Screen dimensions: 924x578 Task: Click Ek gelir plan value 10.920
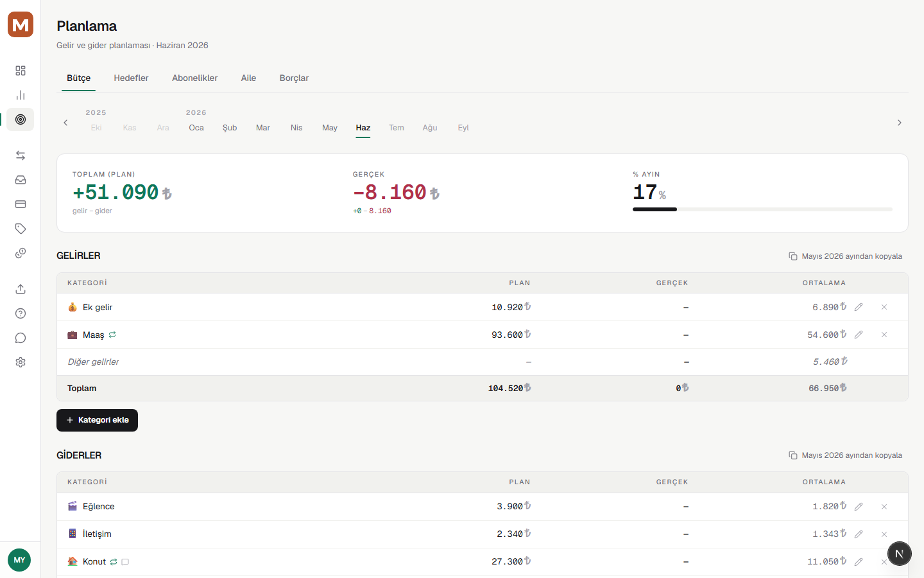point(511,307)
